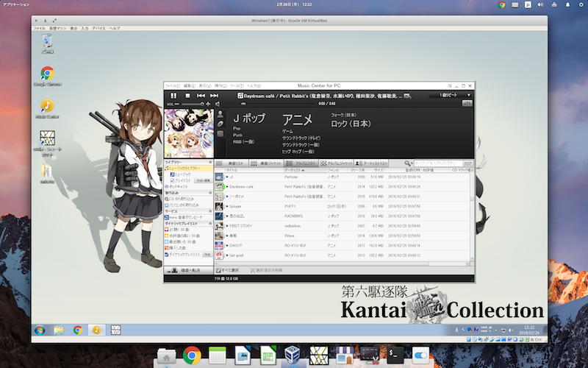Viewport: 588px width, 368px height.
Task: Collapse the 取り込み sidebar section
Action: pyautogui.click(x=210, y=193)
